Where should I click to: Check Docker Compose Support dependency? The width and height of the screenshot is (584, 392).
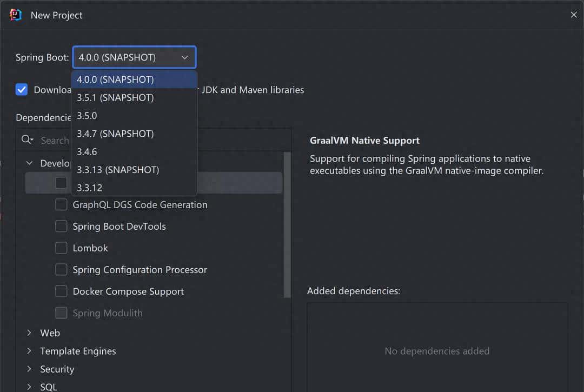tap(61, 291)
